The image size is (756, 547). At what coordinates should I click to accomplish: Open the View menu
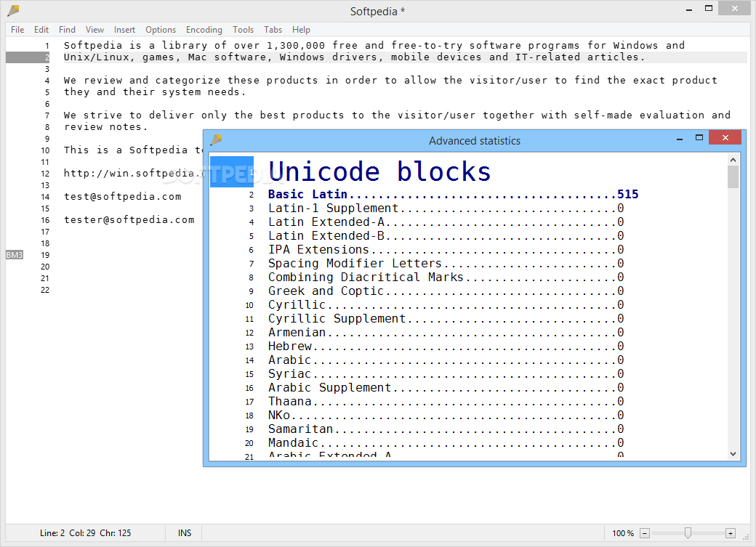click(94, 29)
